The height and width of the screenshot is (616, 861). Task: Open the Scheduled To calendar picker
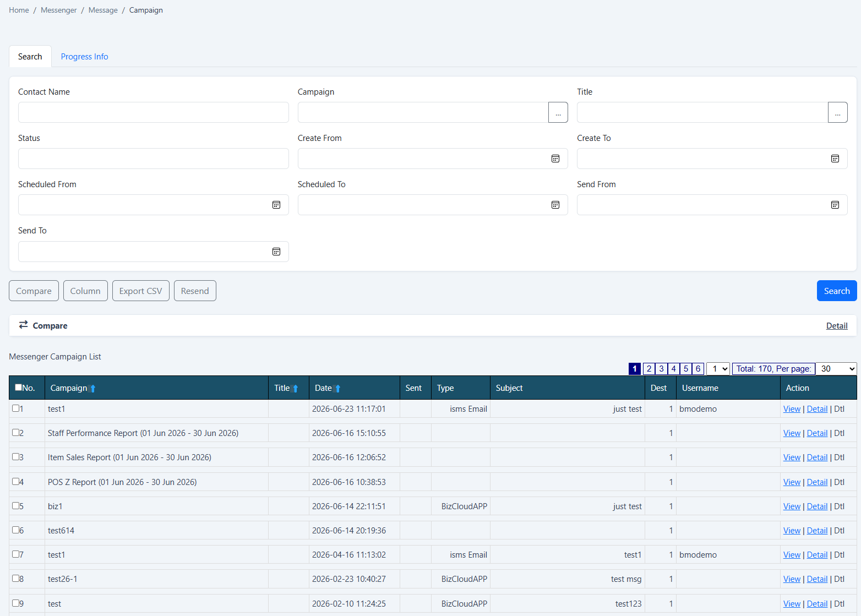555,205
